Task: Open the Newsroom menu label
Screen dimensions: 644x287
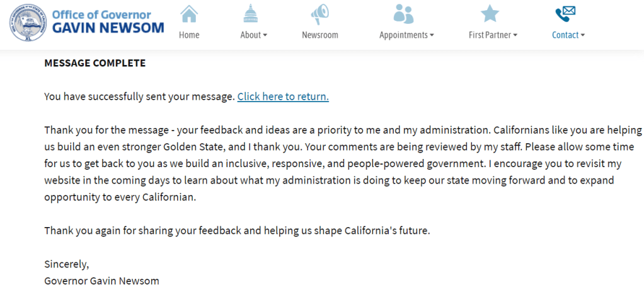Action: click(319, 35)
